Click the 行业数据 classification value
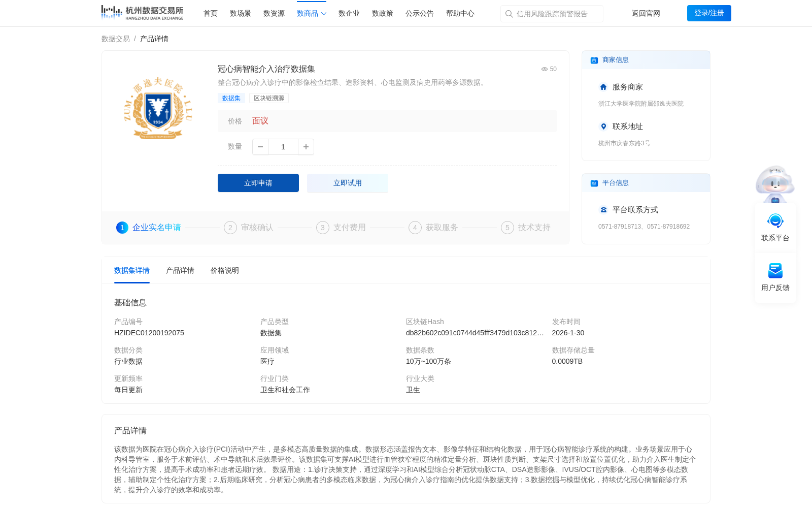812x508 pixels. (128, 361)
